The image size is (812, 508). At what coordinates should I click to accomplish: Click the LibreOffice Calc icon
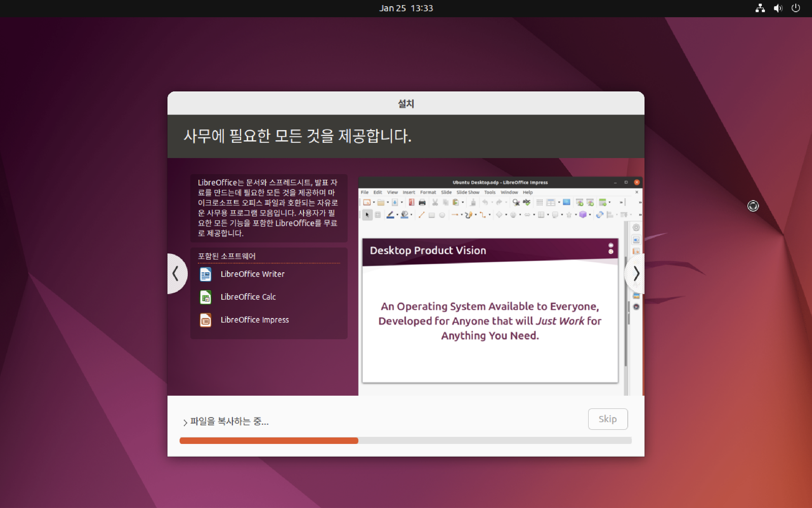tap(205, 297)
